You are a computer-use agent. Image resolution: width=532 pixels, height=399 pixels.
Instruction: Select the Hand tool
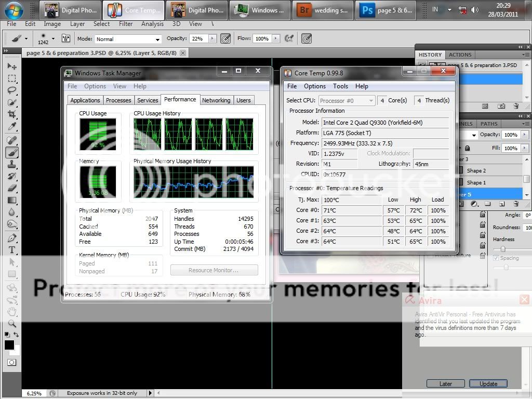pyautogui.click(x=12, y=311)
